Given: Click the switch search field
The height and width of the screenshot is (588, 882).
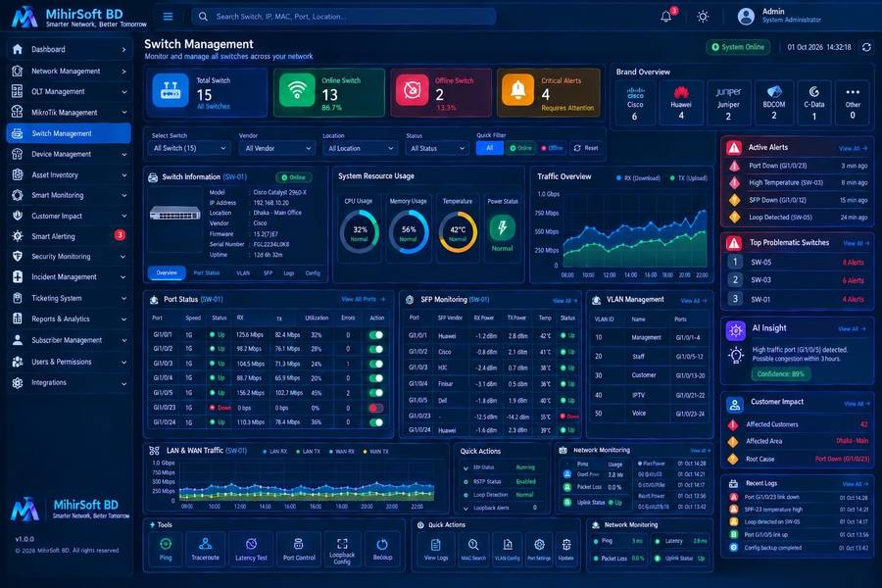Looking at the screenshot, I should pyautogui.click(x=344, y=17).
